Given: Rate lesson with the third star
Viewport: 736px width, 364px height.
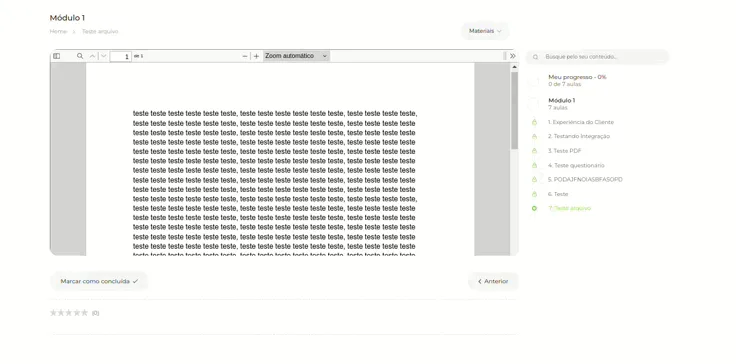Looking at the screenshot, I should pos(69,313).
